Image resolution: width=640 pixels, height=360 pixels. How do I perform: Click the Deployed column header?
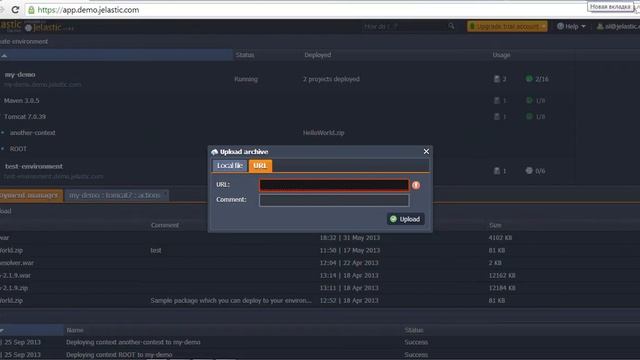(318, 55)
